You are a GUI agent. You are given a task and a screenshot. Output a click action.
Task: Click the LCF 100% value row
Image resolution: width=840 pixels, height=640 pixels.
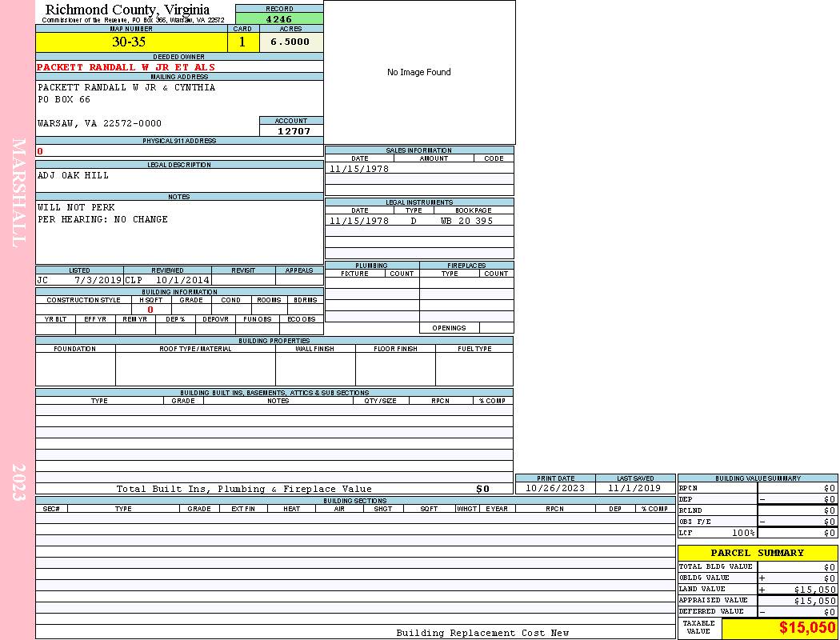(757, 533)
